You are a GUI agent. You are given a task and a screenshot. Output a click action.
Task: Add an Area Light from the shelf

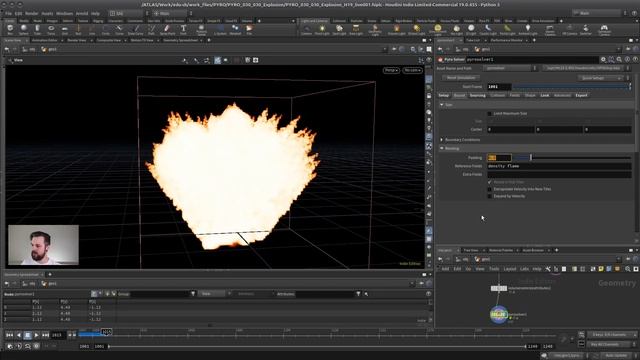[356, 29]
